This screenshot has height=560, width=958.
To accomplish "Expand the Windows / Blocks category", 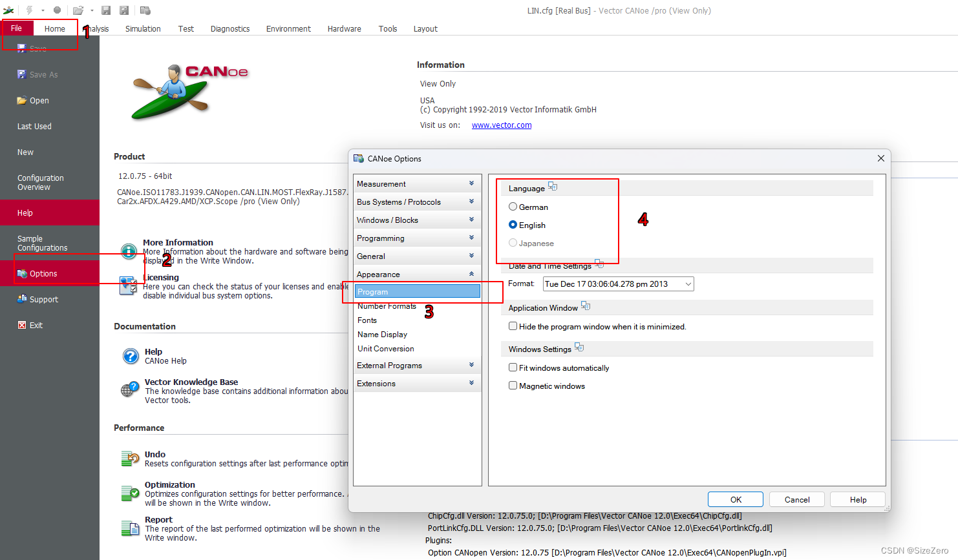I will click(x=418, y=220).
